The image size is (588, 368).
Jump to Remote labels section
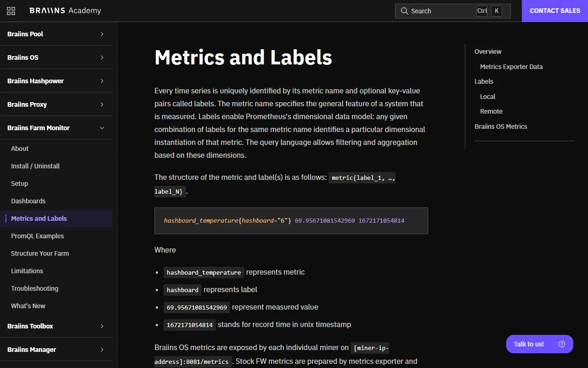pyautogui.click(x=492, y=111)
